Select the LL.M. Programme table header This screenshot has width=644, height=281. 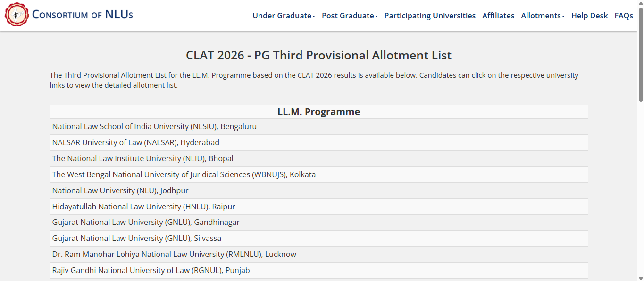pyautogui.click(x=318, y=112)
